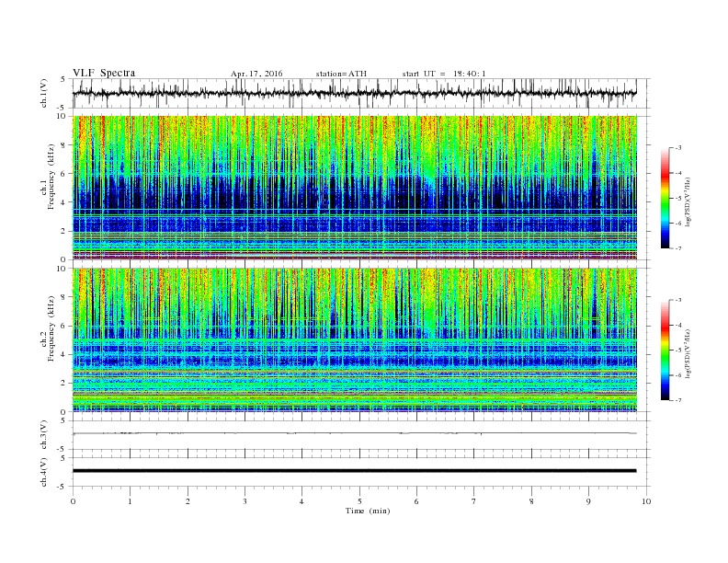Click the "station=ATH" header text
Screen dimensions: 728x563
point(341,74)
